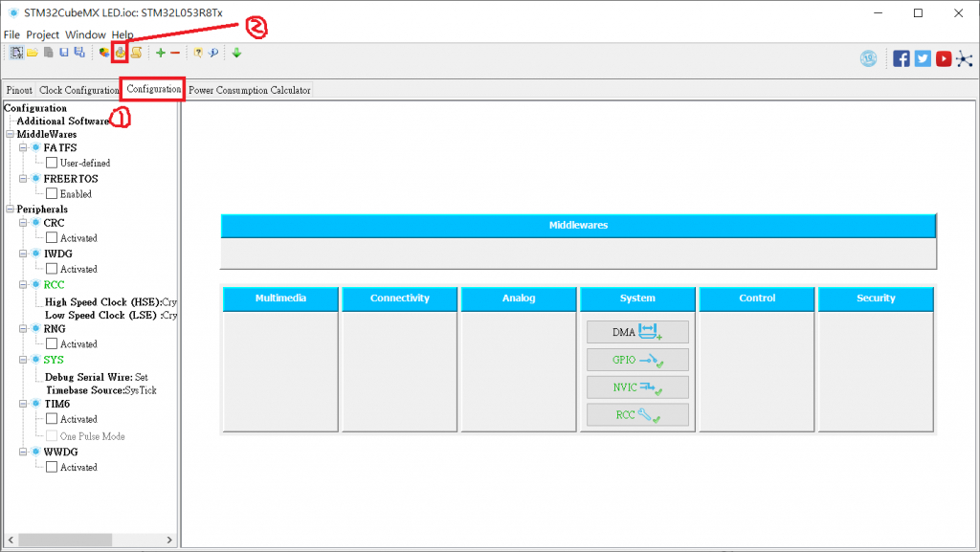
Task: Open ST's YouTube channel icon
Action: [x=944, y=58]
